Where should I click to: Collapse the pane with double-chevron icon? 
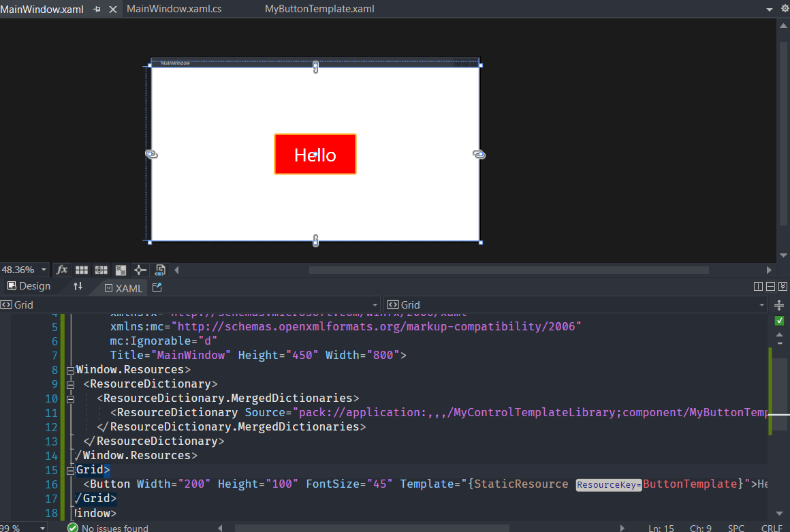coord(783,287)
